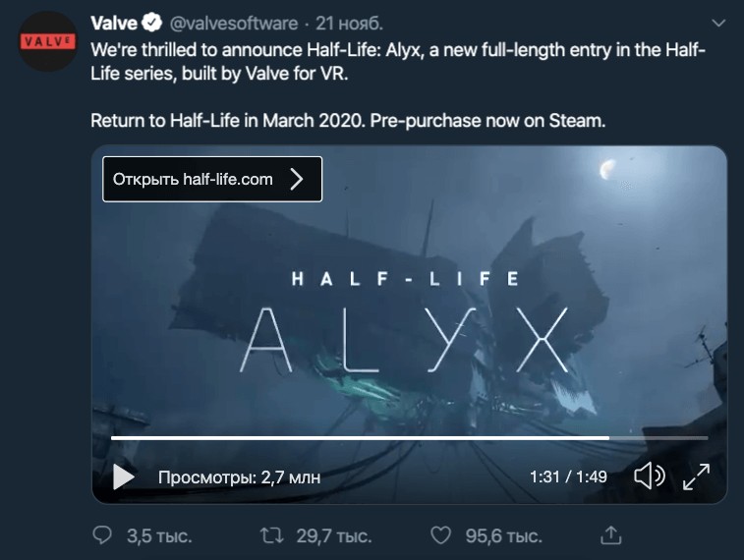Open the @valvesoftware handle link

[234, 24]
